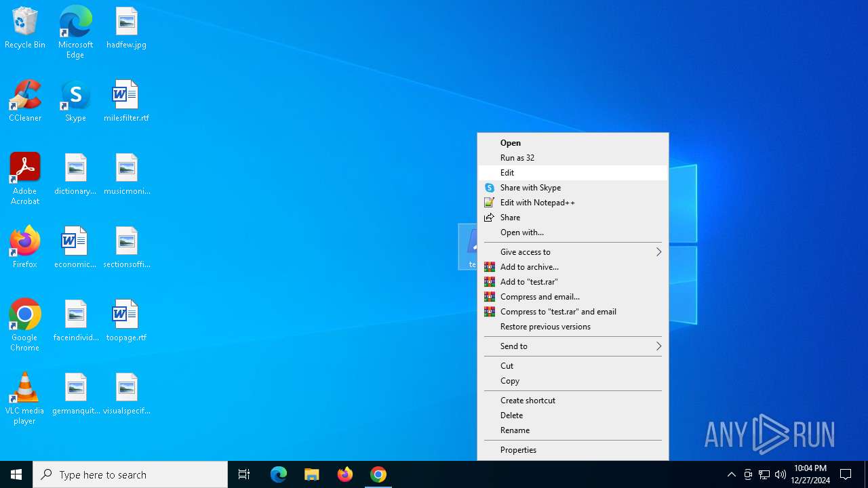Select the CCleaner desktop shortcut
The height and width of the screenshot is (488, 868).
pyautogui.click(x=25, y=102)
